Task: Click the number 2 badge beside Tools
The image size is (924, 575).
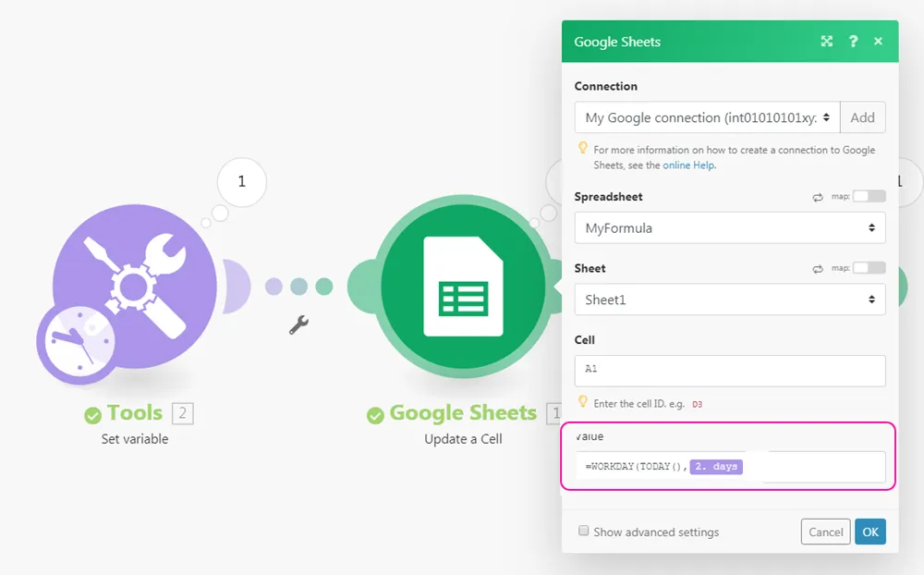Action: click(x=183, y=413)
